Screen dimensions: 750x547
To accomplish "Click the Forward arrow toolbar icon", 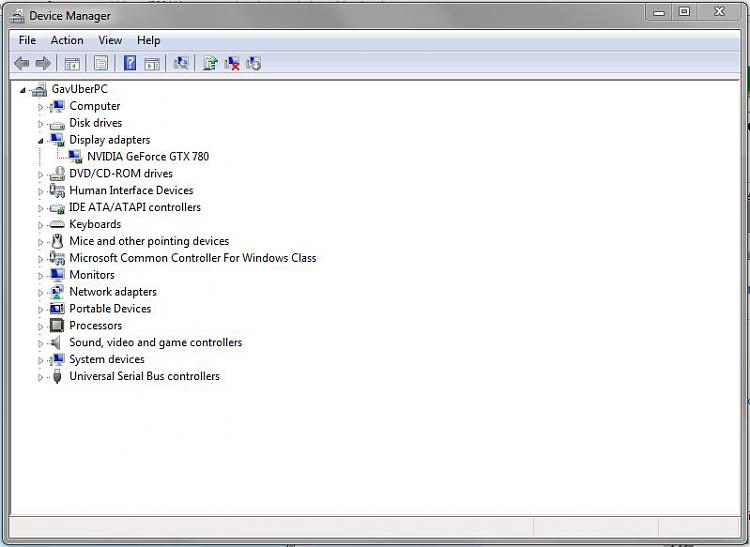I will pyautogui.click(x=43, y=63).
